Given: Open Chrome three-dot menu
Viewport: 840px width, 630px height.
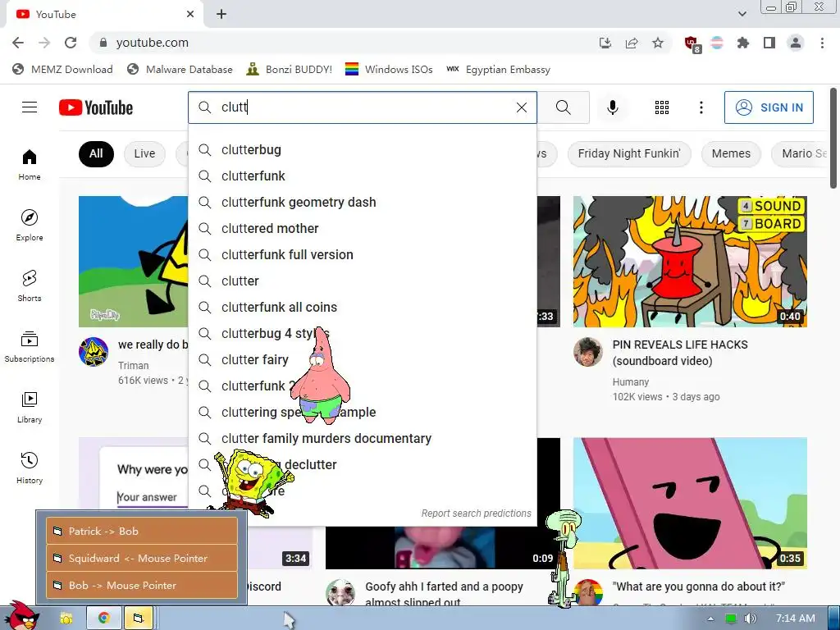Looking at the screenshot, I should click(822, 43).
